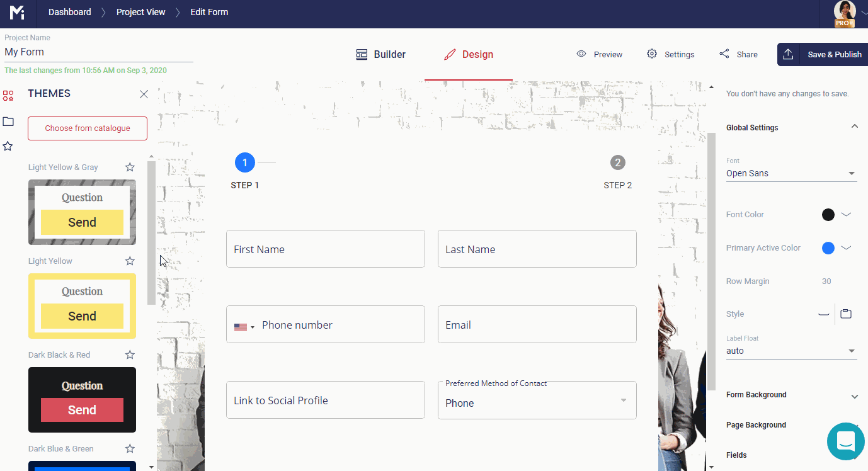Click the Preview link text
Screen dimensions: 868x471
[x=608, y=55]
